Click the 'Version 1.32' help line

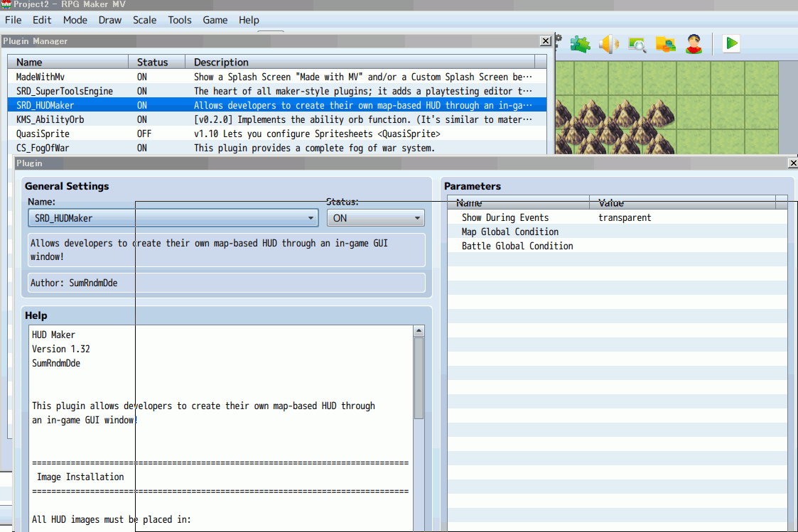(61, 349)
